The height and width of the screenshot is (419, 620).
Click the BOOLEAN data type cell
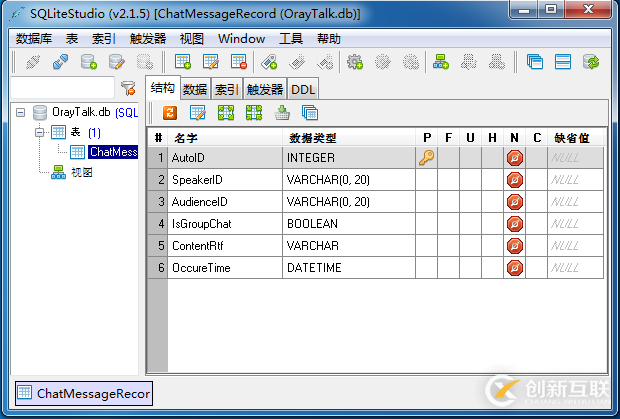click(349, 224)
